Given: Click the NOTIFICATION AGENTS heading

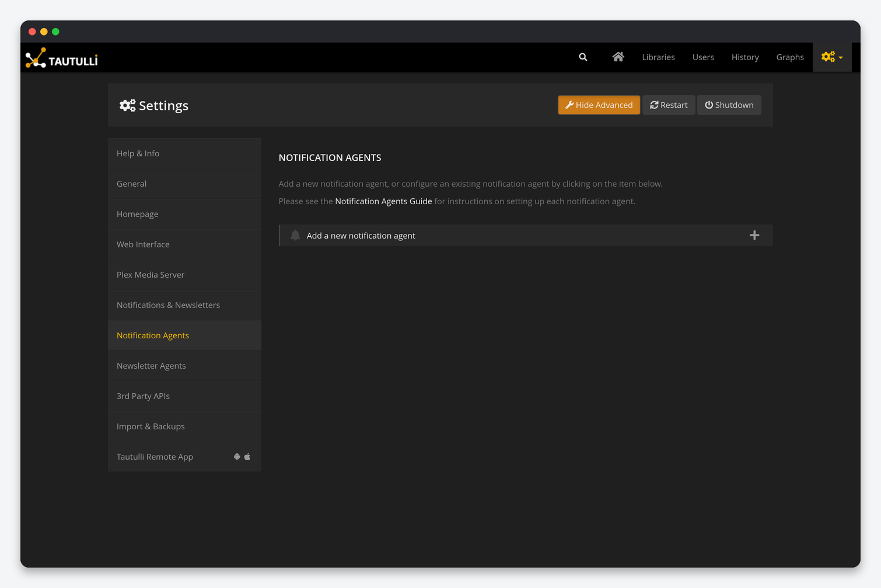Looking at the screenshot, I should tap(330, 157).
